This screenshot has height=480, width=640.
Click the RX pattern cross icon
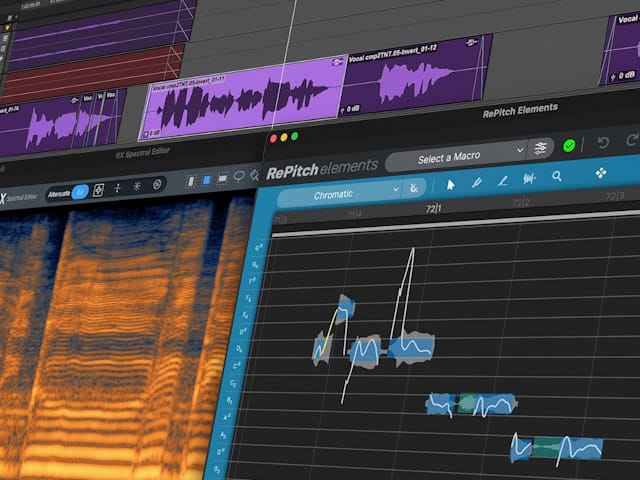[118, 188]
